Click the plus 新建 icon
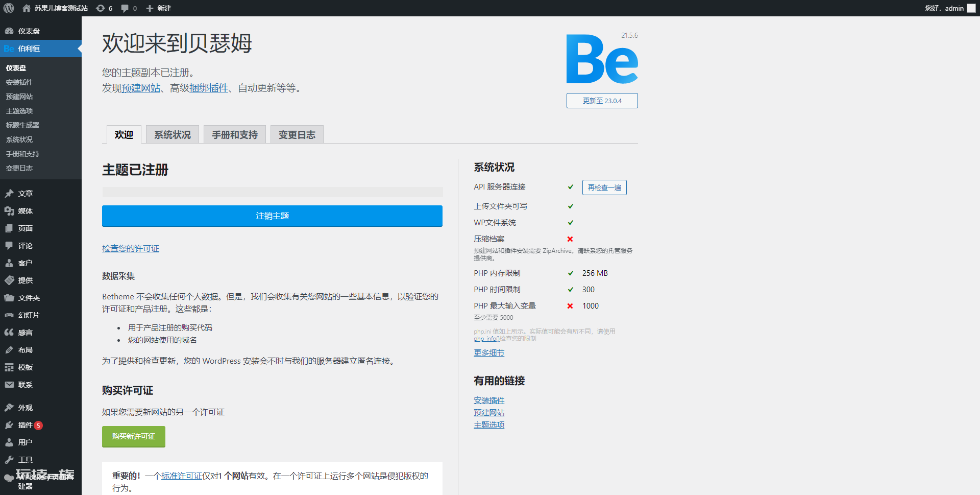Image resolution: width=980 pixels, height=495 pixels. [x=150, y=8]
